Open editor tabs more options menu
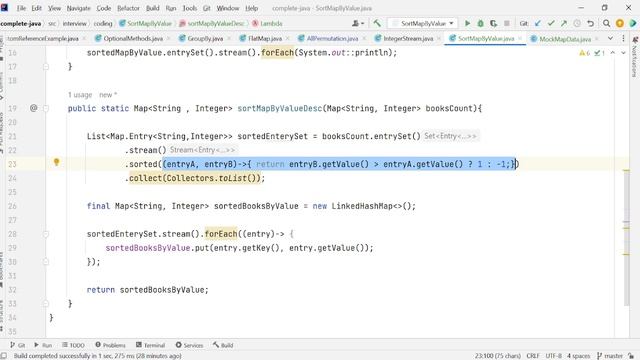The width and height of the screenshot is (640, 360). (623, 38)
